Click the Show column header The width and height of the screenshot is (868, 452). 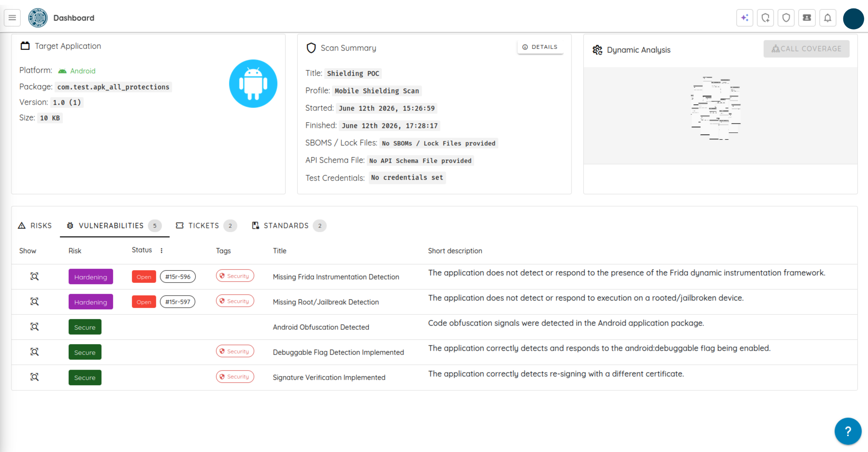click(x=28, y=251)
